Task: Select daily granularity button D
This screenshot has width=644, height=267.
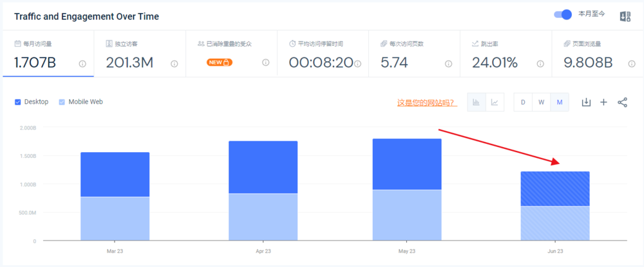Action: coord(523,102)
